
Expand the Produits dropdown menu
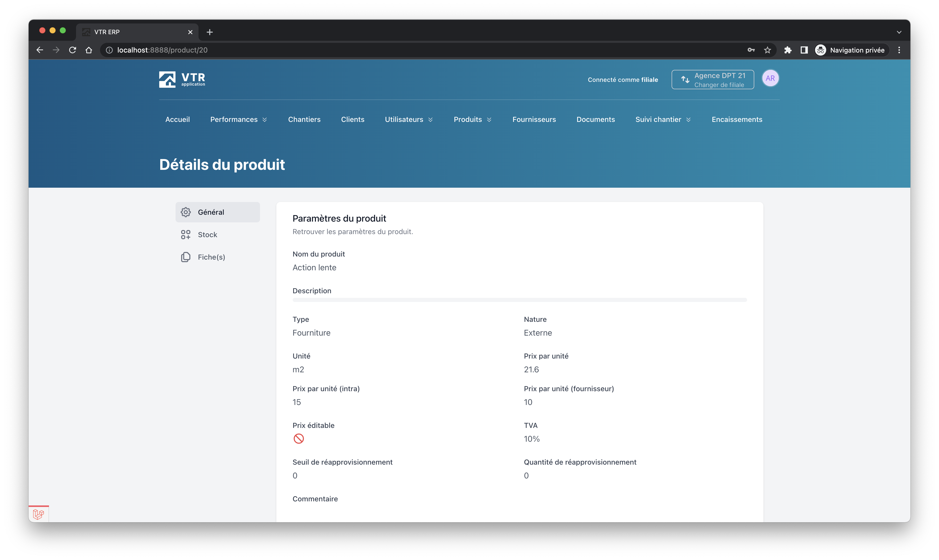click(x=472, y=120)
